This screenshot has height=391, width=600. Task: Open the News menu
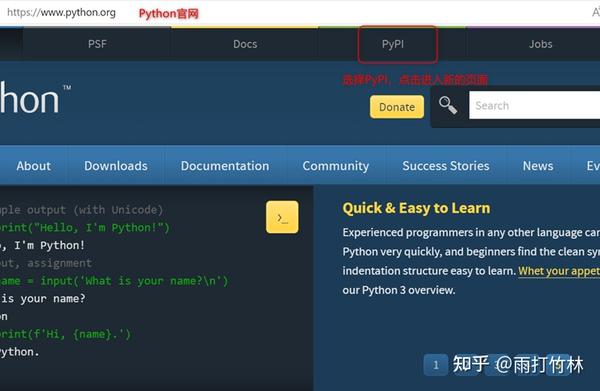(x=538, y=166)
